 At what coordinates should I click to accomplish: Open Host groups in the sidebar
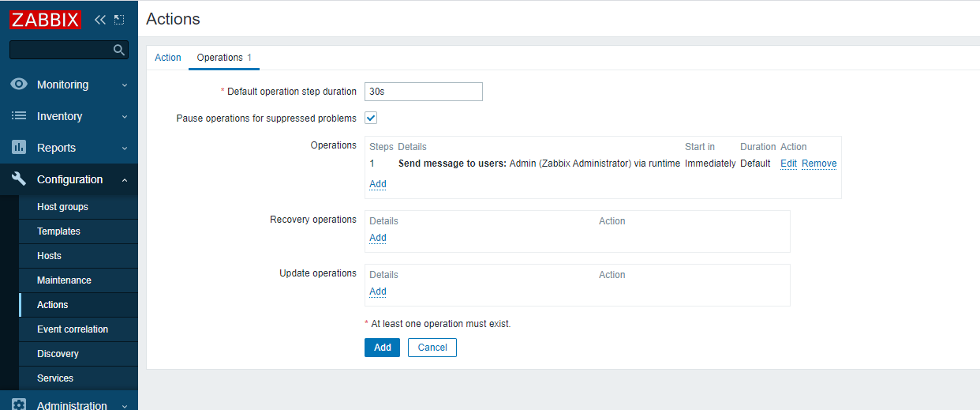point(62,207)
